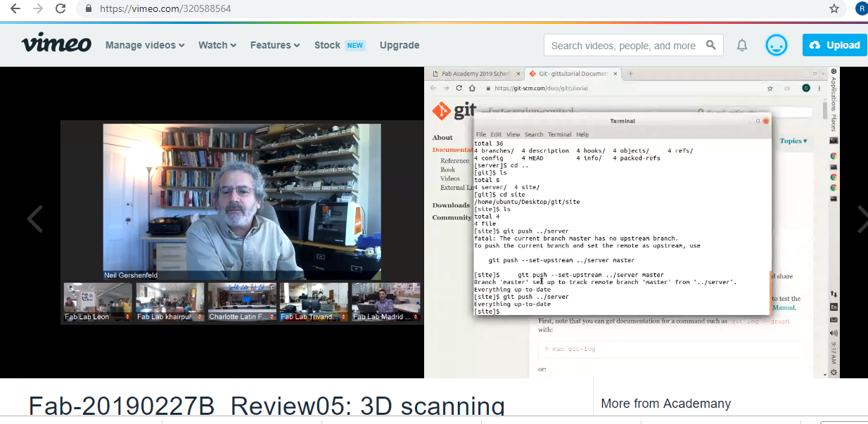Select the Charlotte Latin participant thumbnail

point(242,302)
